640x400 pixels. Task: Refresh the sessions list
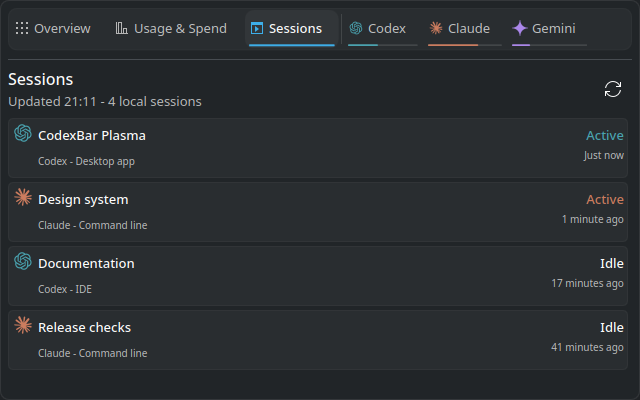coord(613,89)
